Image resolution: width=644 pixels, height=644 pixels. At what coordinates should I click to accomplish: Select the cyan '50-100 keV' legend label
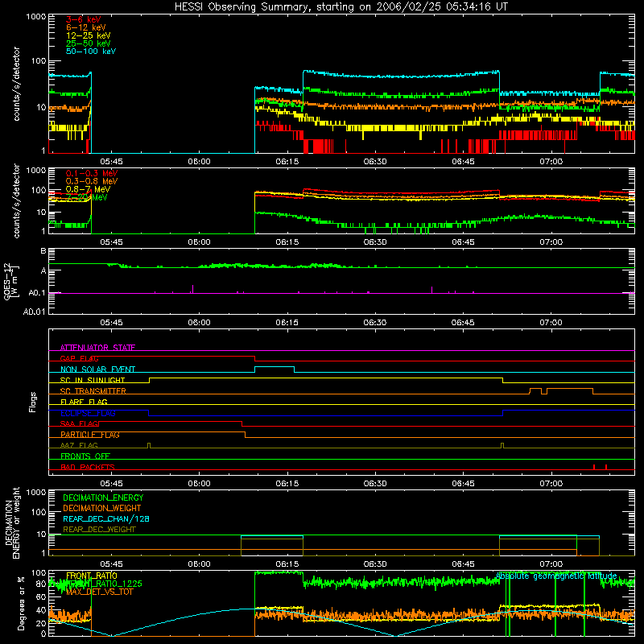(x=91, y=52)
